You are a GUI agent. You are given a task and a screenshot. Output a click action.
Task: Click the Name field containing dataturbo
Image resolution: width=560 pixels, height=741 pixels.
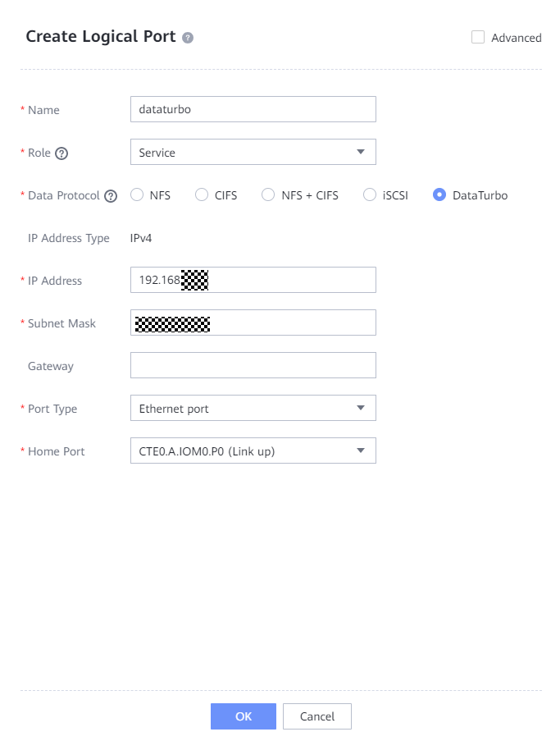point(253,109)
